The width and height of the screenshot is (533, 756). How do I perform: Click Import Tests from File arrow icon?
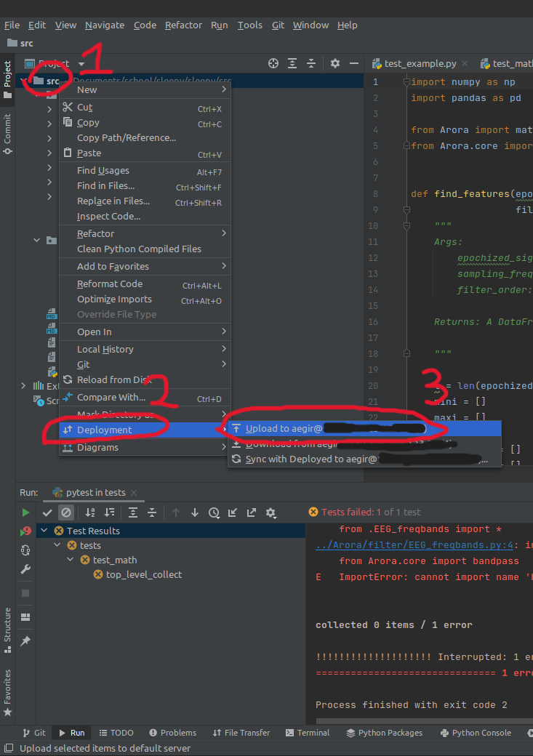pyautogui.click(x=233, y=512)
